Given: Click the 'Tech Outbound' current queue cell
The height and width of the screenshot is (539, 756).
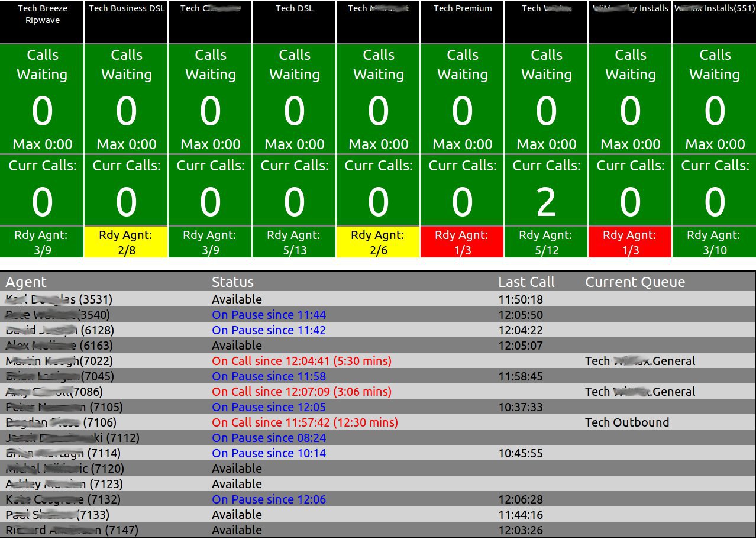Looking at the screenshot, I should [x=627, y=422].
